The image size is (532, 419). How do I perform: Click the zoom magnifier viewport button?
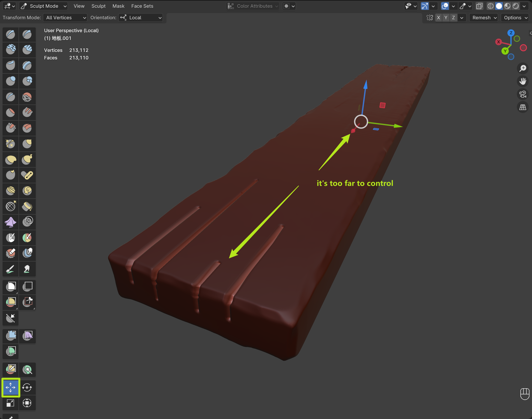[523, 68]
